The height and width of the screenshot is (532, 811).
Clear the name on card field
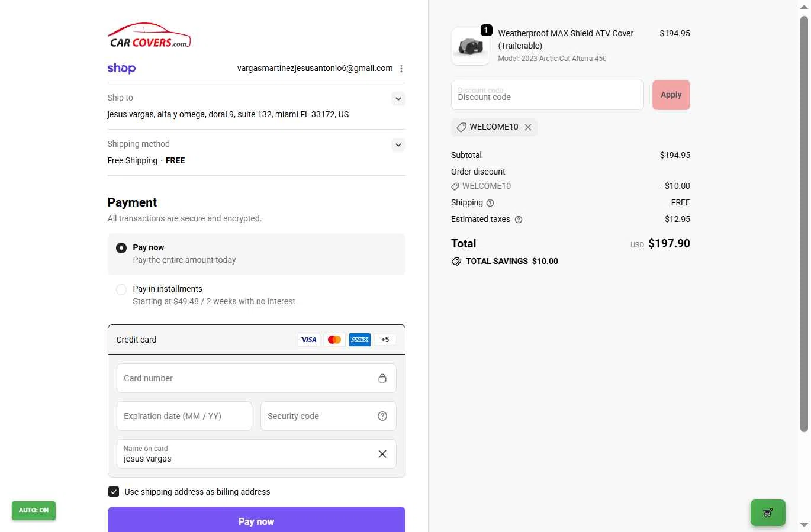coord(382,454)
